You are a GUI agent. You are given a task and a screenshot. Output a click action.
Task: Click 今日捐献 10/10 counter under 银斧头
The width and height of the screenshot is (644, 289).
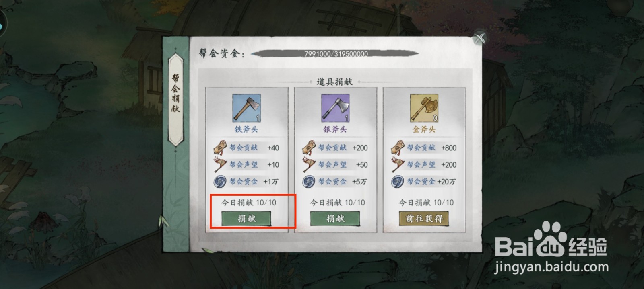pos(337,203)
